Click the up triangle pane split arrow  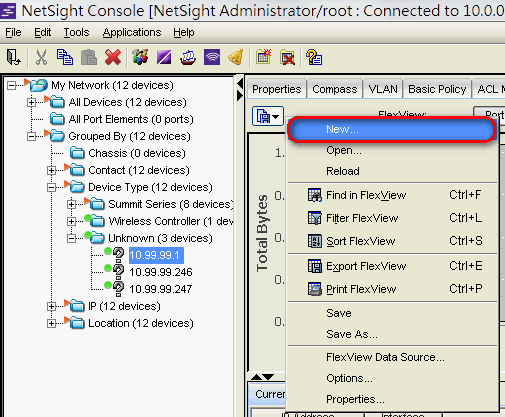(256, 377)
